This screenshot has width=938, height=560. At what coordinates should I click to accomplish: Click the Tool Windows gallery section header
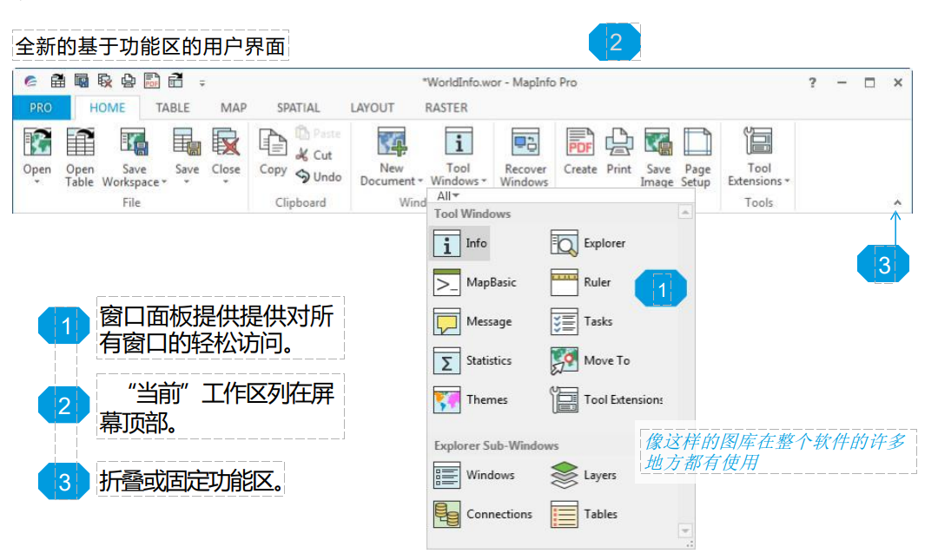pyautogui.click(x=472, y=214)
